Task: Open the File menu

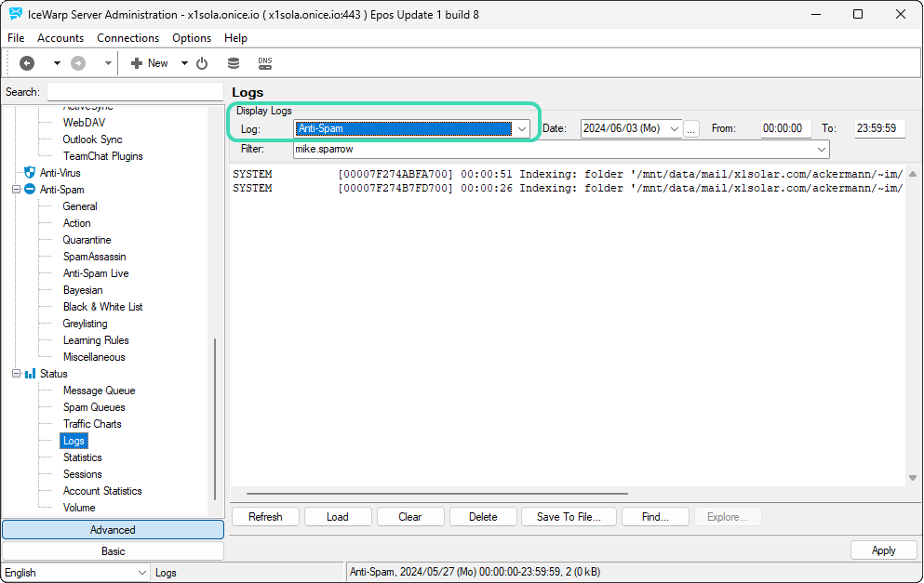Action: tap(16, 38)
